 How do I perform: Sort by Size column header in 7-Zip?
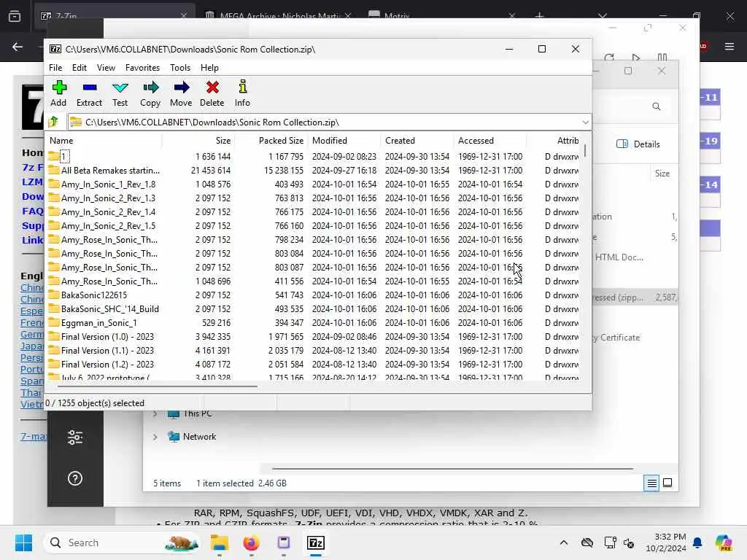(198, 141)
